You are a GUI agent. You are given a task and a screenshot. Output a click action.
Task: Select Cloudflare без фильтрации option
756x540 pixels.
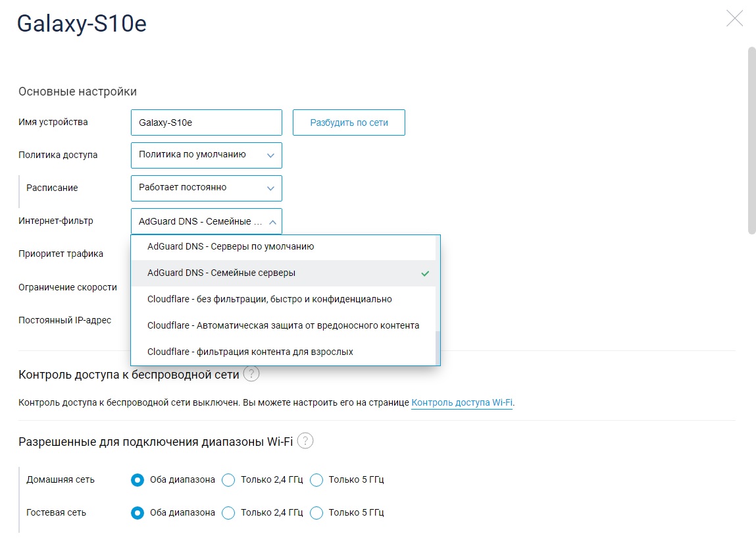coord(269,300)
